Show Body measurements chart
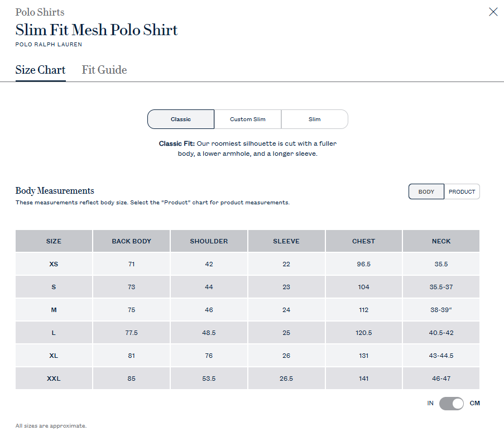The image size is (504, 436). click(x=426, y=191)
